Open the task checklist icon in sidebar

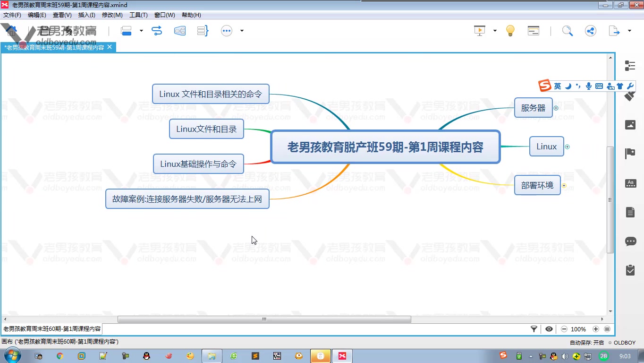coord(630,270)
